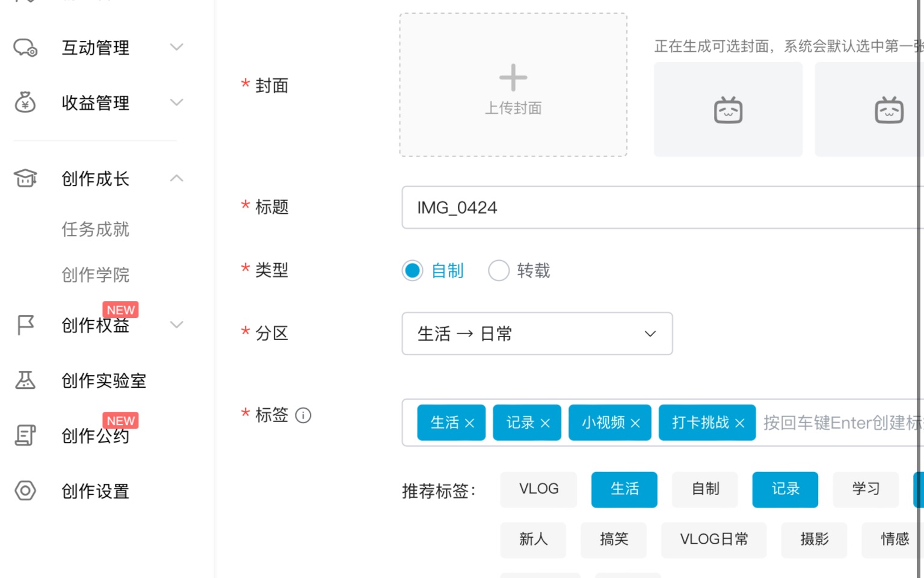
Task: Expand the 收益管理 menu chevron
Action: (176, 102)
